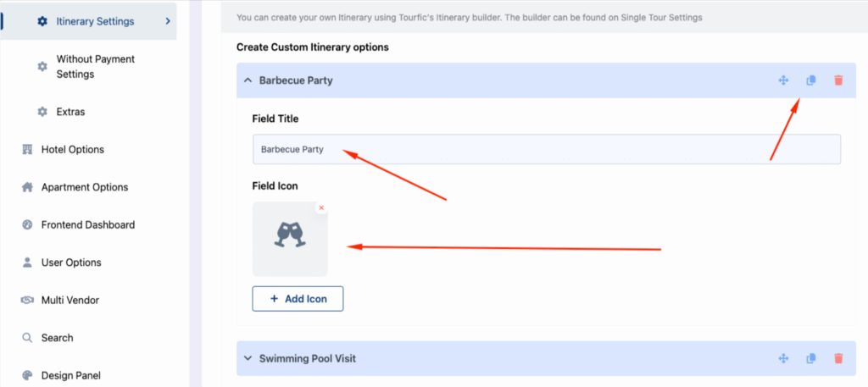Delete the Swimming Pool Visit option

click(x=838, y=359)
